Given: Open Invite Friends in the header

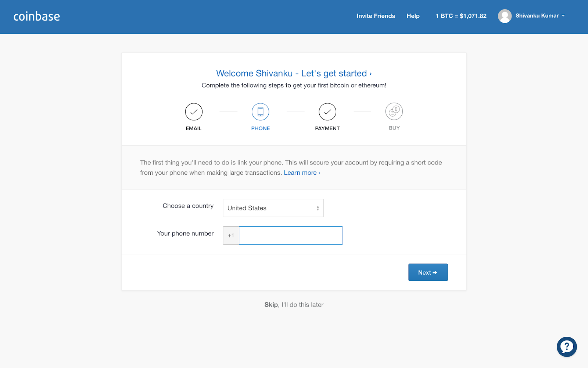Looking at the screenshot, I should click(376, 16).
